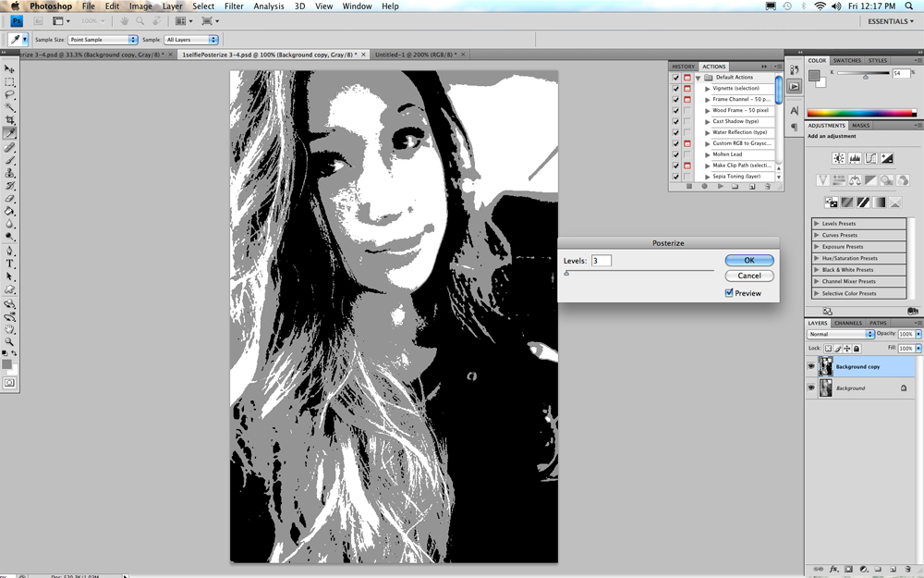Open the Image menu

pyautogui.click(x=140, y=6)
